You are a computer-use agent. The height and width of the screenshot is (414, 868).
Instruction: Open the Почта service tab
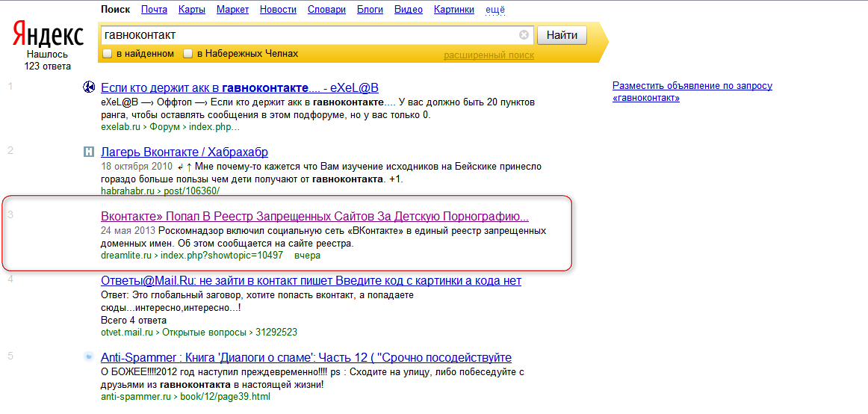pos(155,10)
